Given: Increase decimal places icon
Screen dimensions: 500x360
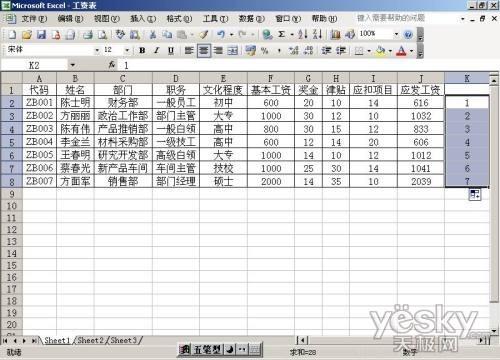Looking at the screenshot, I should pos(294,51).
